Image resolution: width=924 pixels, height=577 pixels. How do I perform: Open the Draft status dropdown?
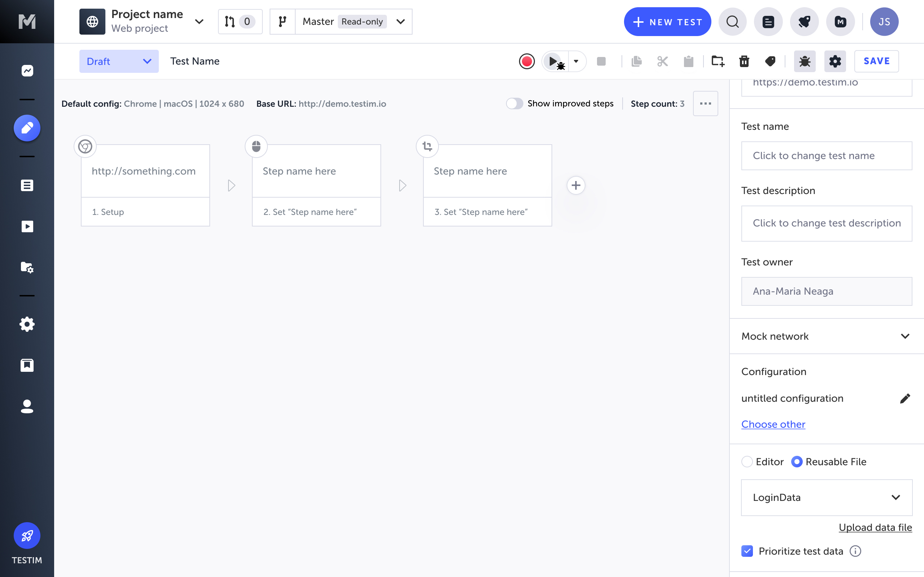click(x=119, y=61)
